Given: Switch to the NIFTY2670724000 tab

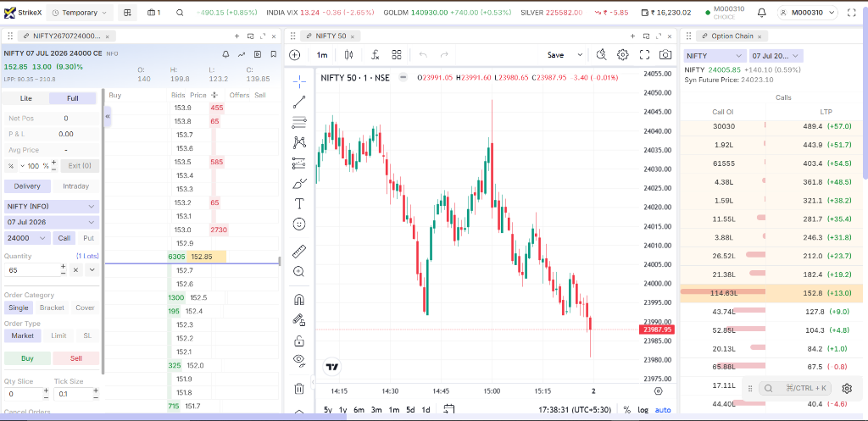Looking at the screenshot, I should coord(66,36).
